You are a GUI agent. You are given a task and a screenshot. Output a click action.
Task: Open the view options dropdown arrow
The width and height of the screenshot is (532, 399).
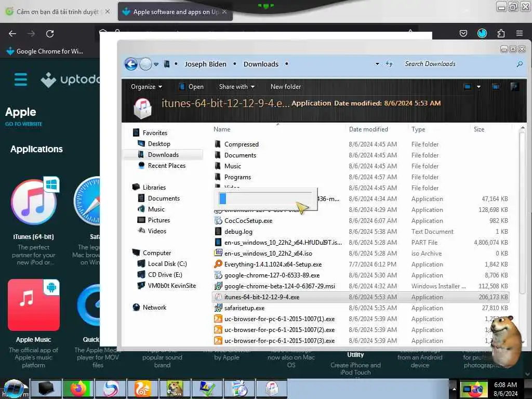(478, 87)
